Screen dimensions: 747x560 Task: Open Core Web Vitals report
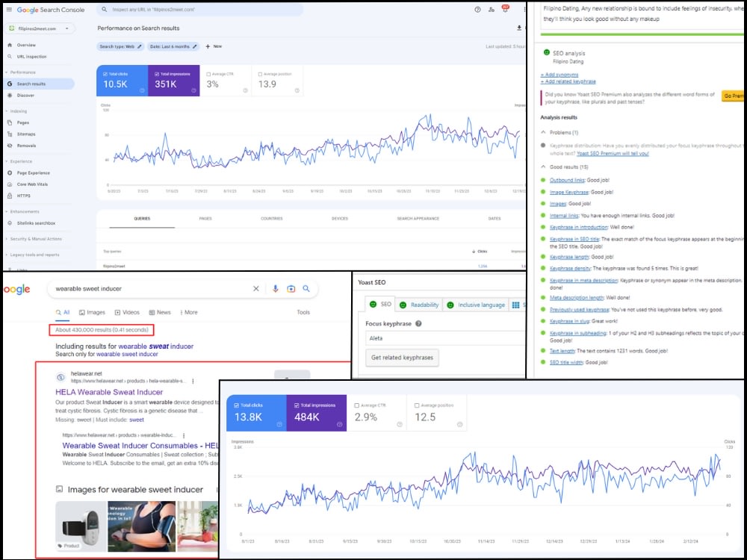click(x=32, y=184)
